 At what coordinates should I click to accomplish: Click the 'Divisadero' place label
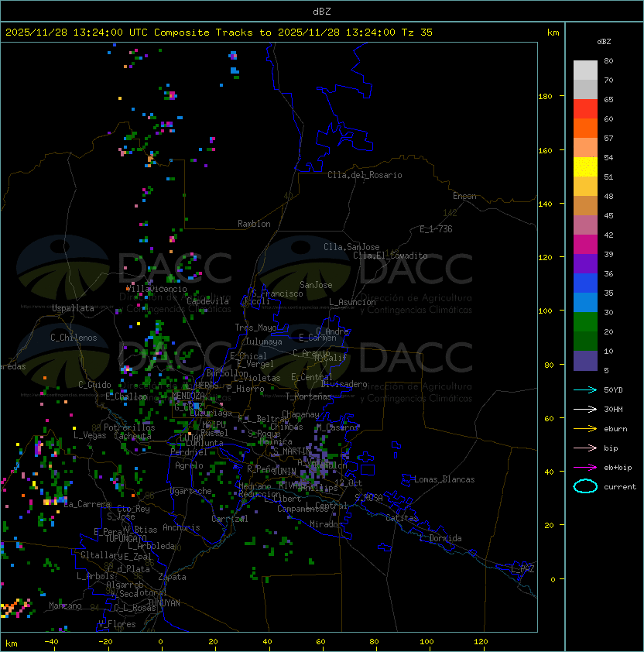tap(344, 384)
